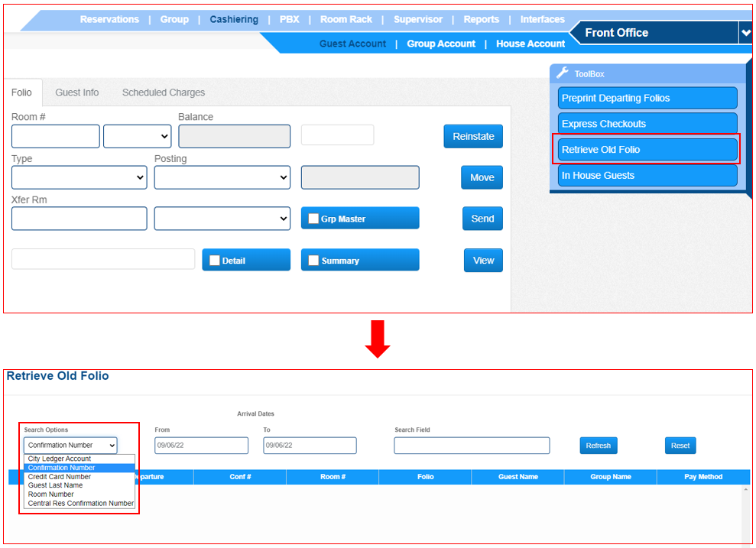Tick the Detail checkbox
This screenshot has width=756, height=548.
(x=215, y=261)
